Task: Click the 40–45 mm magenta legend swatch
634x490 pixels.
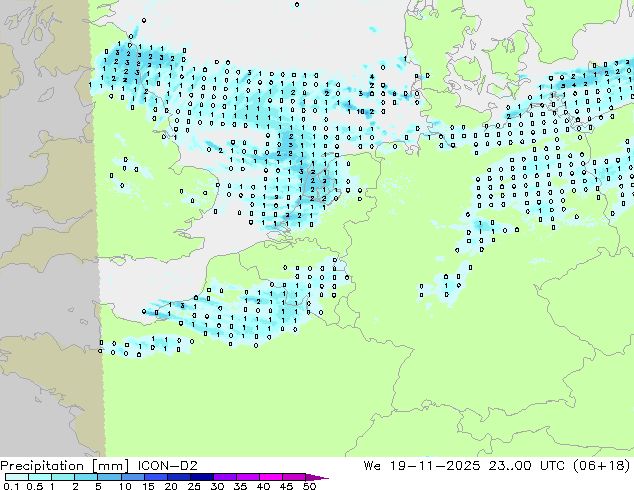Action: [x=271, y=477]
